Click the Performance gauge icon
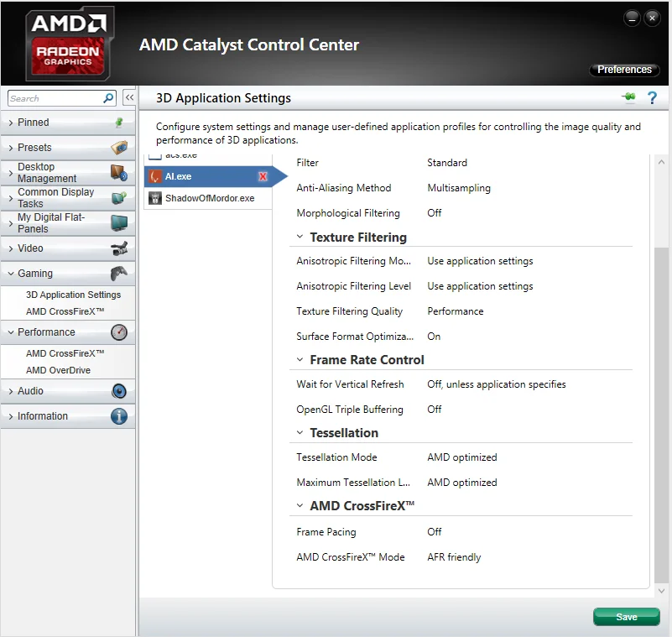Image resolution: width=672 pixels, height=637 pixels. [x=119, y=332]
